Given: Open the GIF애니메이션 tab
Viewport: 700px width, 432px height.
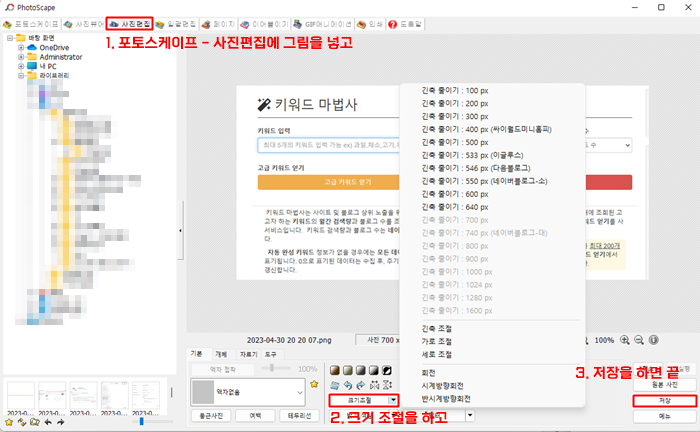Looking at the screenshot, I should click(323, 24).
